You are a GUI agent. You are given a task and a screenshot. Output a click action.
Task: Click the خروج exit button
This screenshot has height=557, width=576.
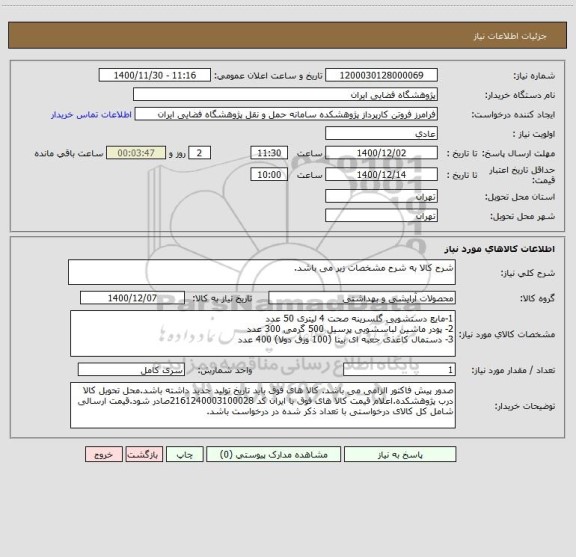tap(104, 454)
